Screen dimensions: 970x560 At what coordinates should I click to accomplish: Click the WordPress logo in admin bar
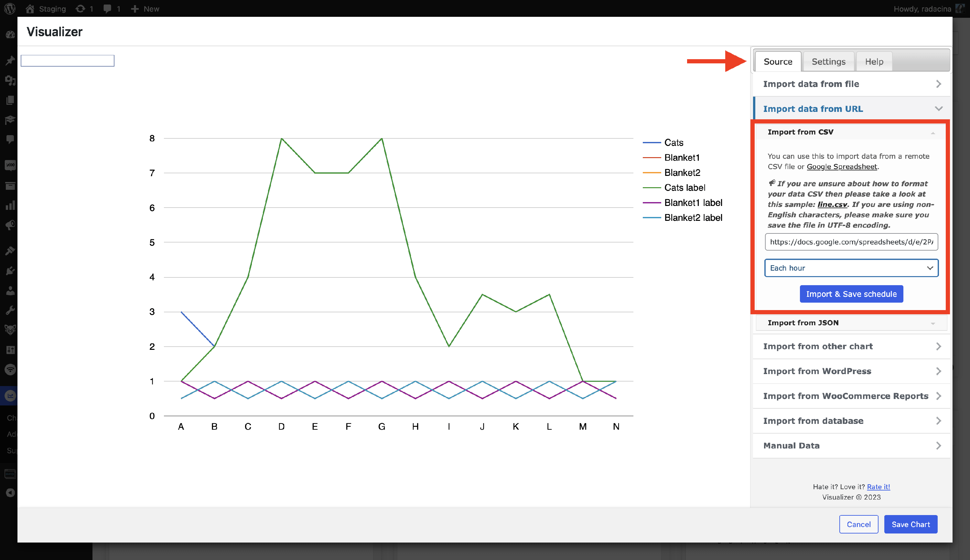coord(10,8)
